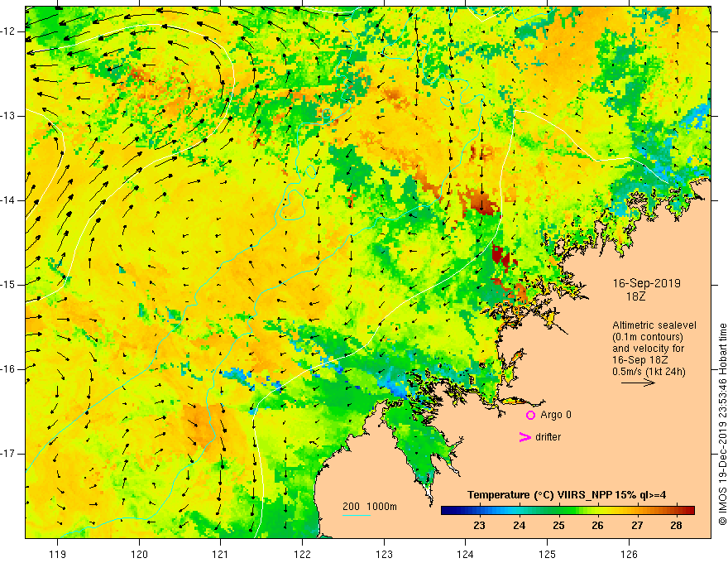The height and width of the screenshot is (563, 728).
Task: Click the cyan 200 1000m legend line
Action: pyautogui.click(x=356, y=515)
